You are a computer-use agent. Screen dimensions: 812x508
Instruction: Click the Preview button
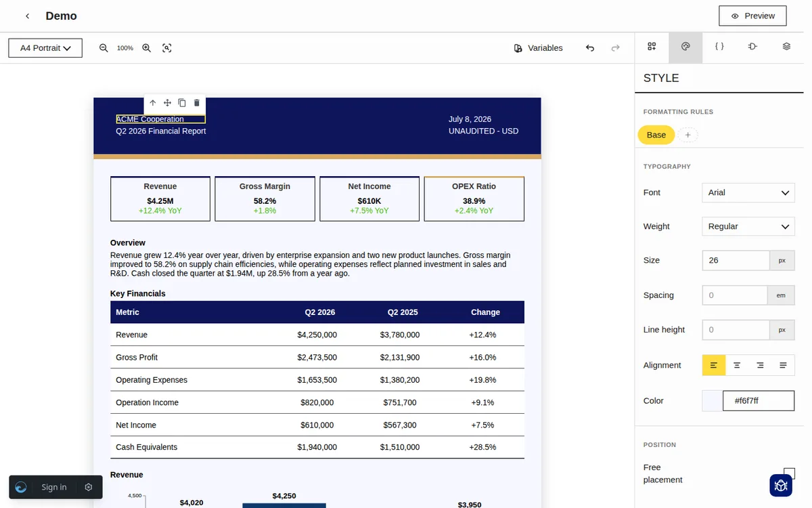coord(752,16)
